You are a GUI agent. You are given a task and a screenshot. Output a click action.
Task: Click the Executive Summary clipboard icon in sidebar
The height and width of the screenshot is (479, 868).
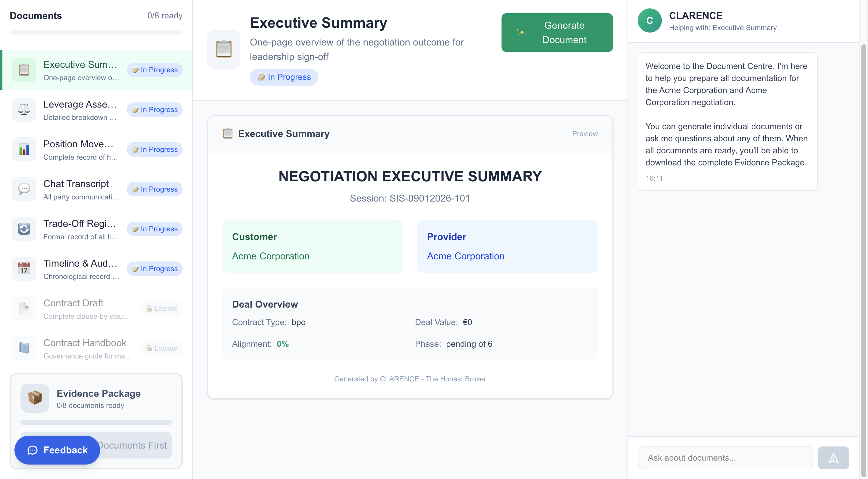tap(24, 70)
